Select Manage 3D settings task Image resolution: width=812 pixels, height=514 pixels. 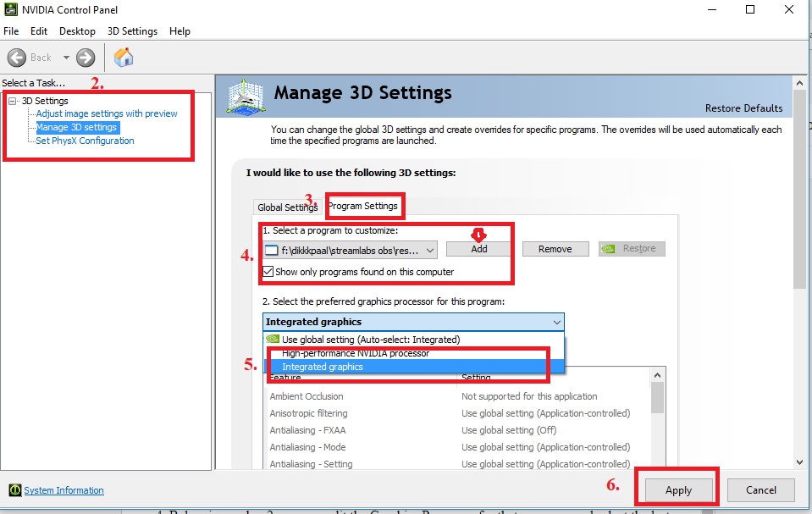77,127
